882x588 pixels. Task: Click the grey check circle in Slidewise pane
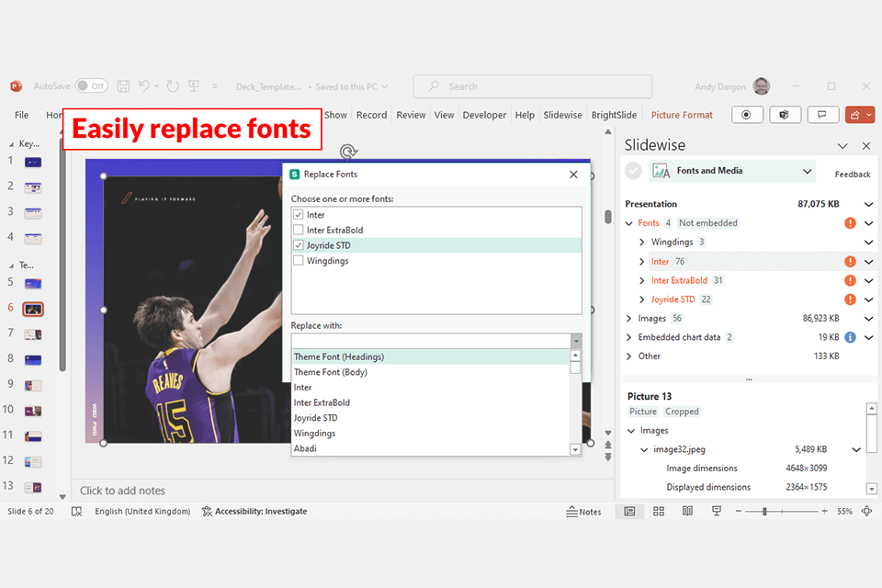(x=633, y=171)
